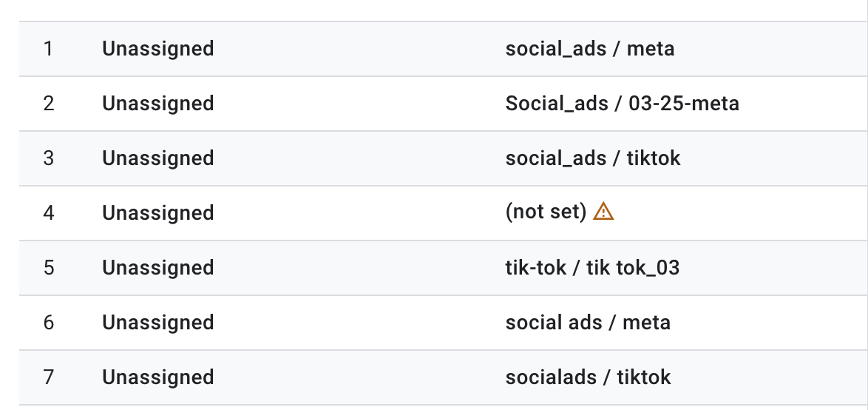The height and width of the screenshot is (410, 868).
Task: Select the "Social_ads / 03-25-meta" cell
Action: tap(622, 104)
